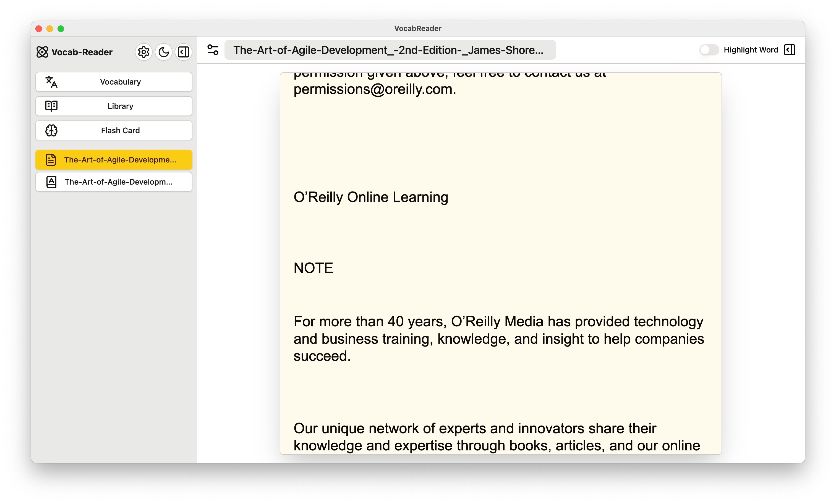Open the settings gear icon

pos(143,52)
